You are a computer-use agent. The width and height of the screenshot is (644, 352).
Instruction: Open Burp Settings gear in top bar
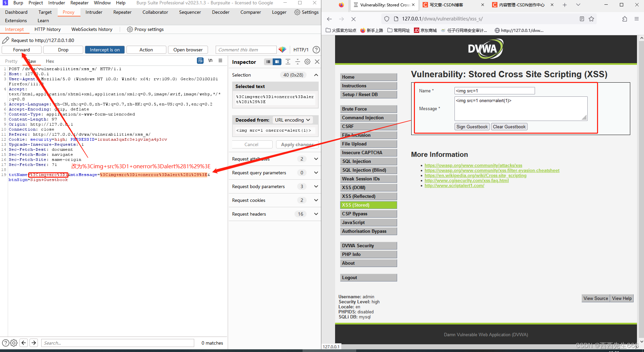coord(306,12)
